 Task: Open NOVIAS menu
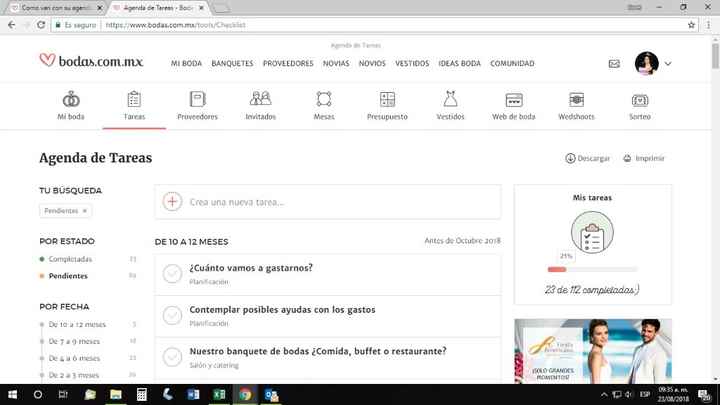tap(336, 63)
